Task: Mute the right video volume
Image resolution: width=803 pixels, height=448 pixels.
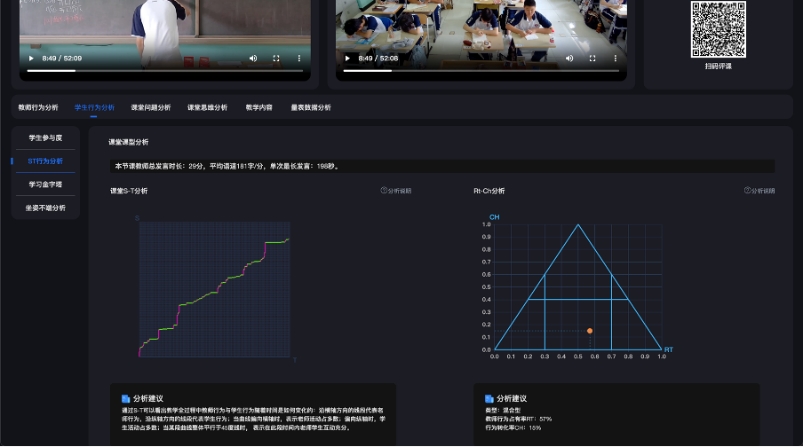Action: coord(568,59)
